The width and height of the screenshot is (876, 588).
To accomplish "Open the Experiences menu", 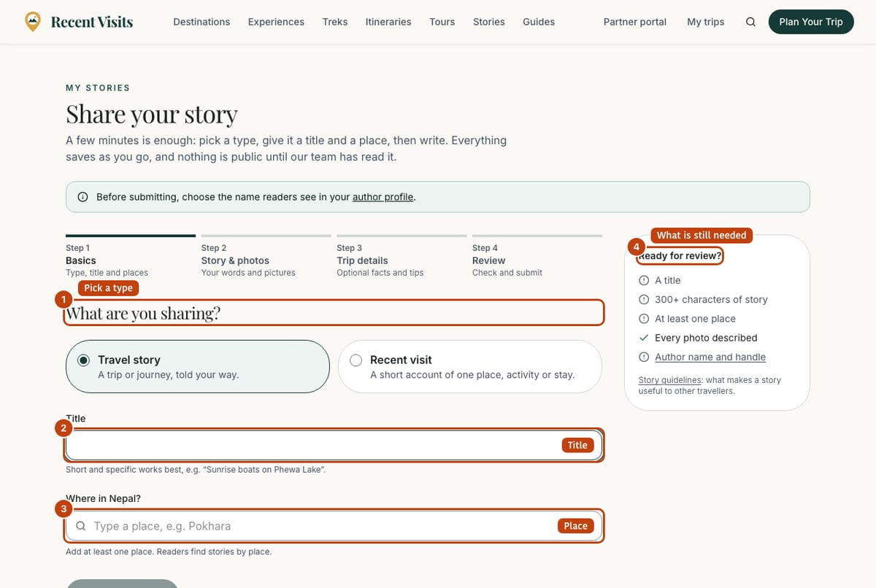I will tap(276, 22).
